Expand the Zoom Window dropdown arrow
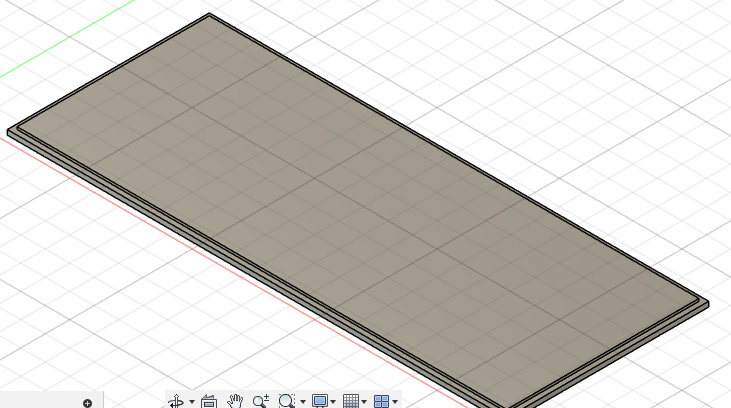 (302, 402)
